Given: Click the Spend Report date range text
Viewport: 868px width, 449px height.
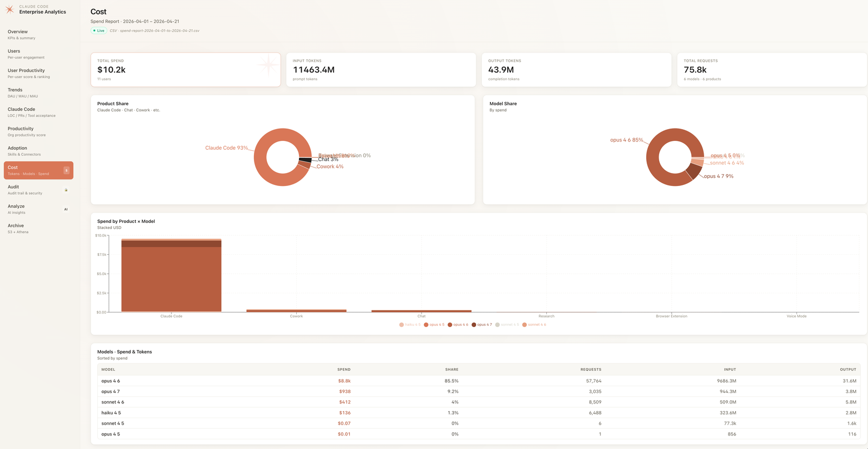Looking at the screenshot, I should [x=135, y=22].
